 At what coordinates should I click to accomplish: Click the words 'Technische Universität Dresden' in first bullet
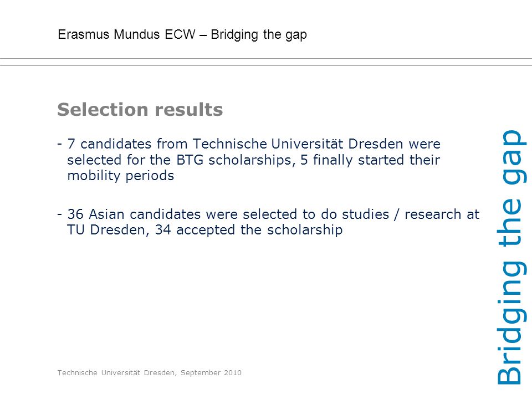(x=298, y=144)
